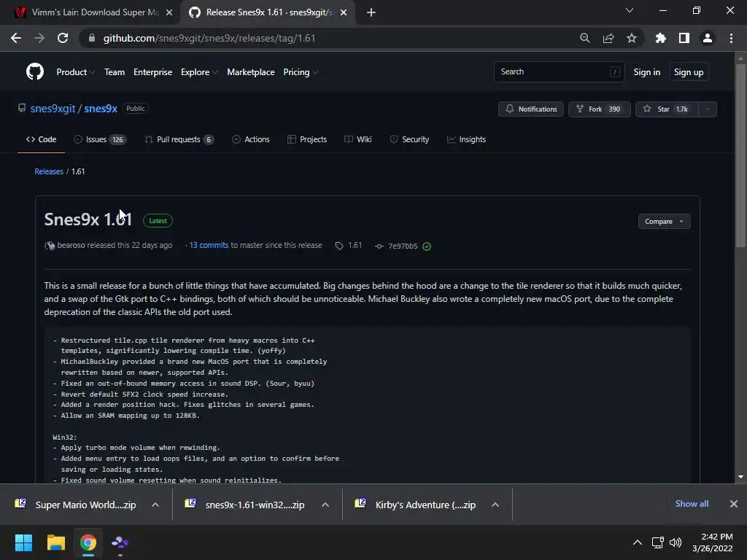Expand options for Kirby's Adventure zip download
The height and width of the screenshot is (560, 747).
[x=495, y=505]
